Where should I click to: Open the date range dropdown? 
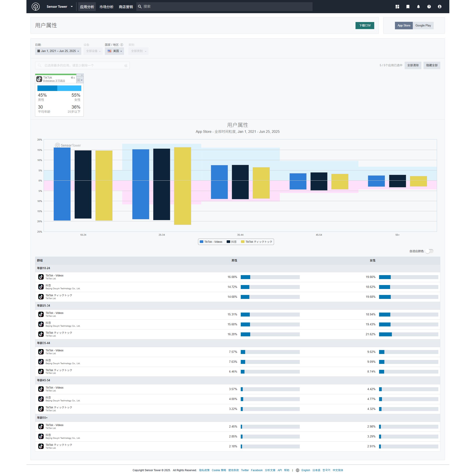(58, 51)
